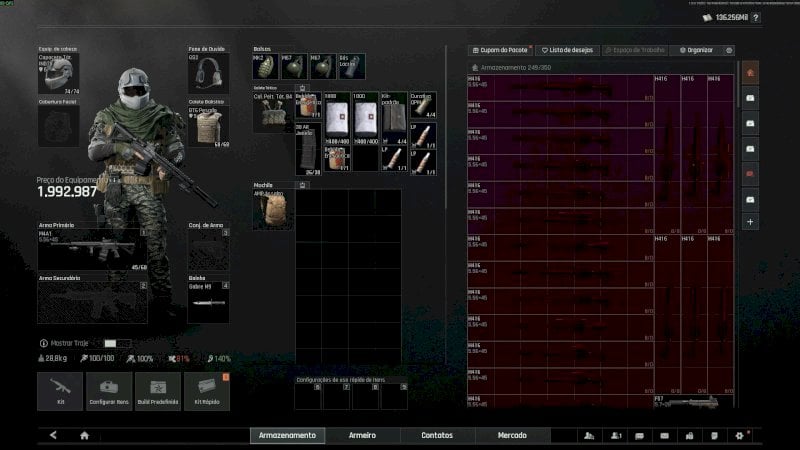Click the home icon in bottom navigation

tap(84, 435)
